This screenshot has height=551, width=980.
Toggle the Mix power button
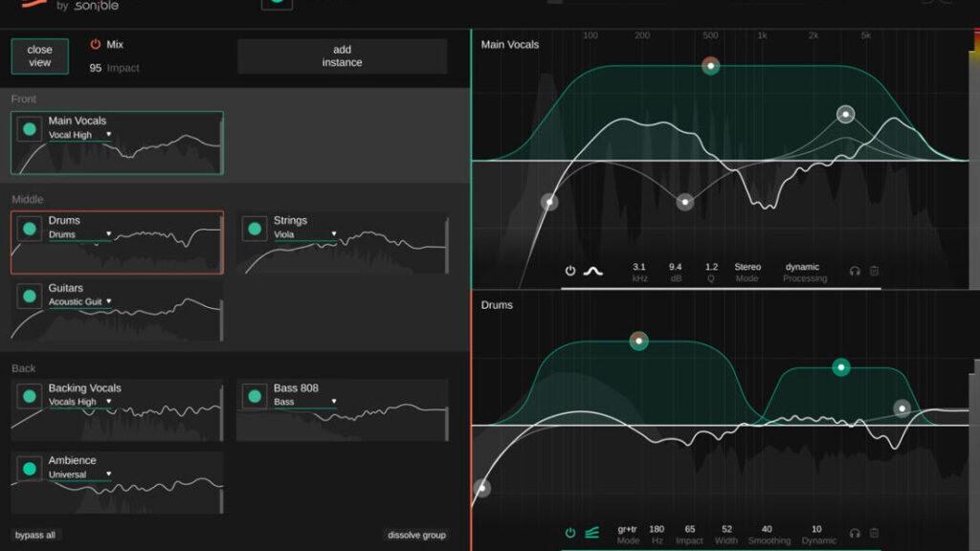click(96, 44)
